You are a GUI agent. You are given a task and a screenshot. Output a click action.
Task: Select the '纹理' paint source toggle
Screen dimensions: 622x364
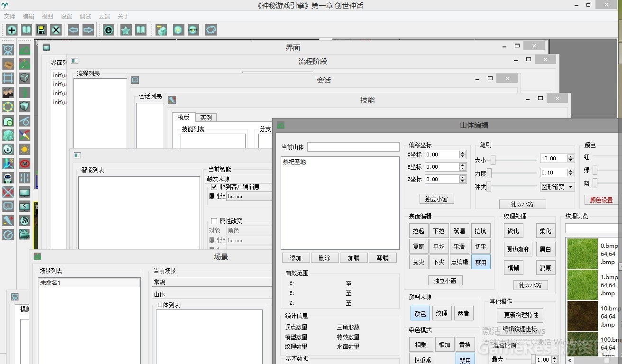(442, 313)
